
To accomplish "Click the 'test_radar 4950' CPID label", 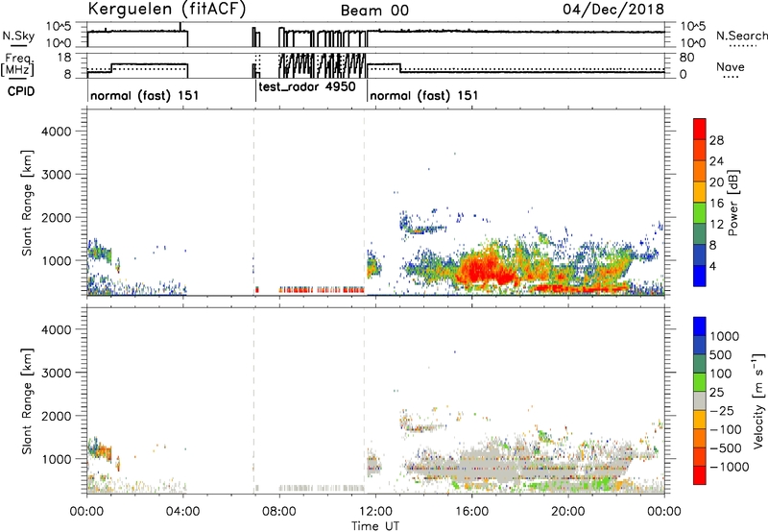I will tap(307, 87).
